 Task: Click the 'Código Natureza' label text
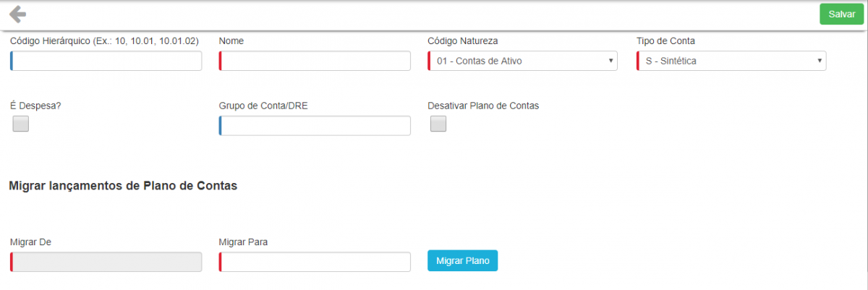462,41
